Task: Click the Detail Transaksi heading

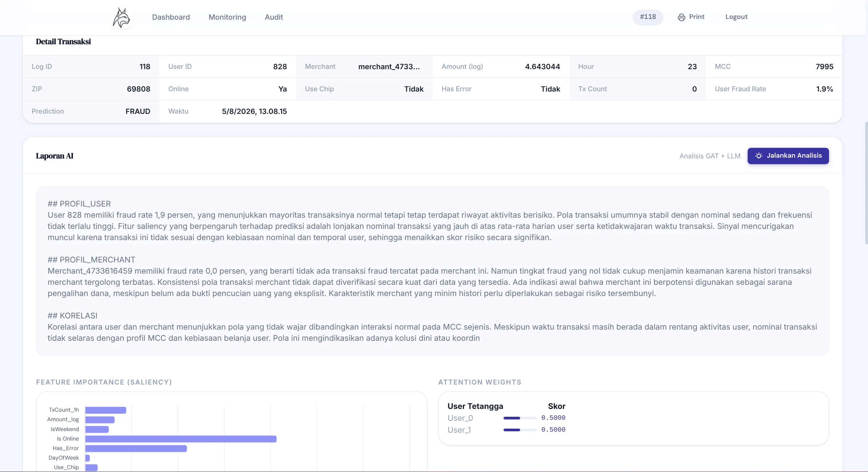Action: 63,42
